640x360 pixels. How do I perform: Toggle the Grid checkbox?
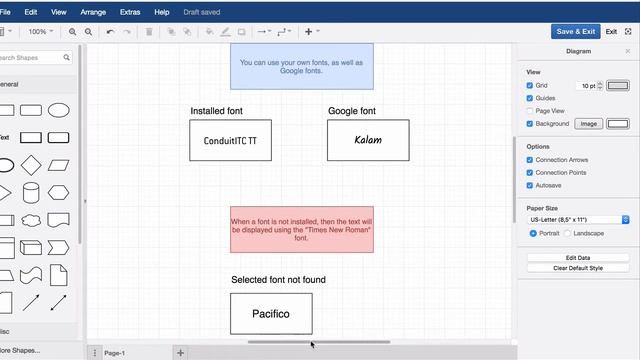point(530,85)
